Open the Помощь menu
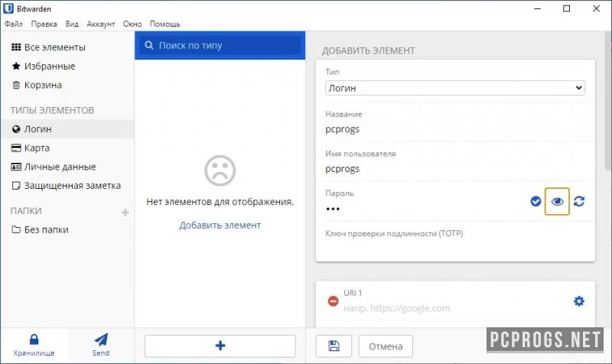The height and width of the screenshot is (364, 612). click(164, 24)
